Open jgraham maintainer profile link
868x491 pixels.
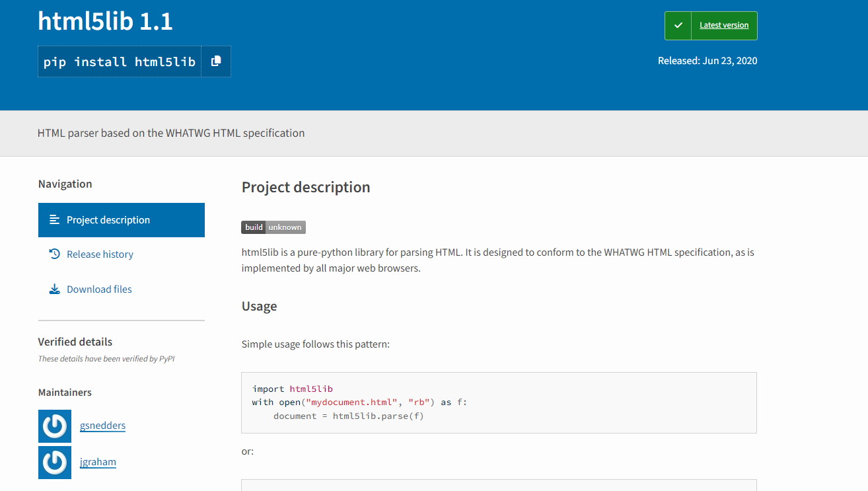tap(98, 462)
